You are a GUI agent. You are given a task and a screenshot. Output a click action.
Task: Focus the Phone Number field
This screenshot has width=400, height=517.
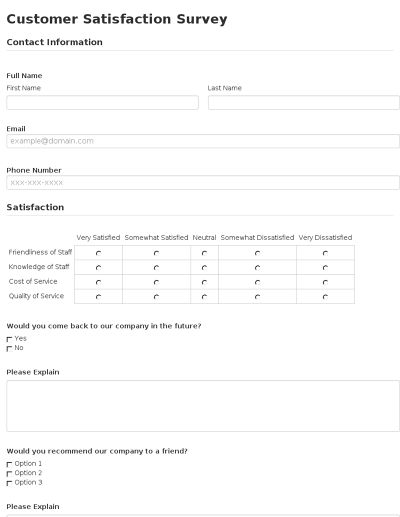[203, 183]
